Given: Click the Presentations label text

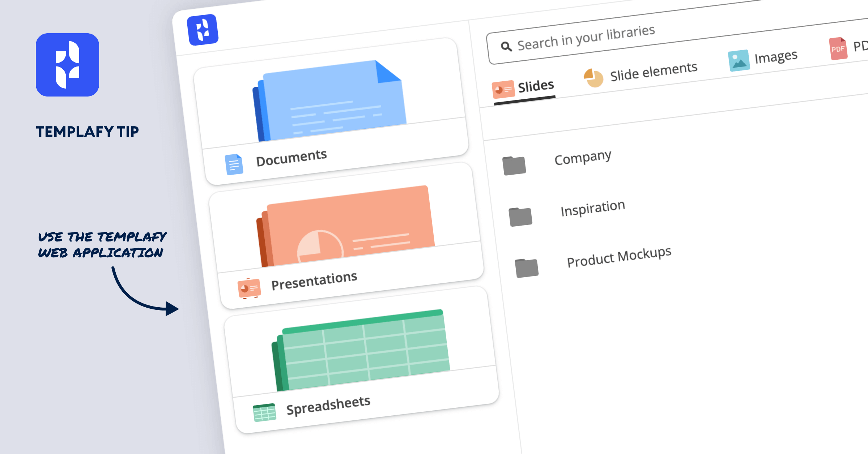Looking at the screenshot, I should pyautogui.click(x=314, y=280).
